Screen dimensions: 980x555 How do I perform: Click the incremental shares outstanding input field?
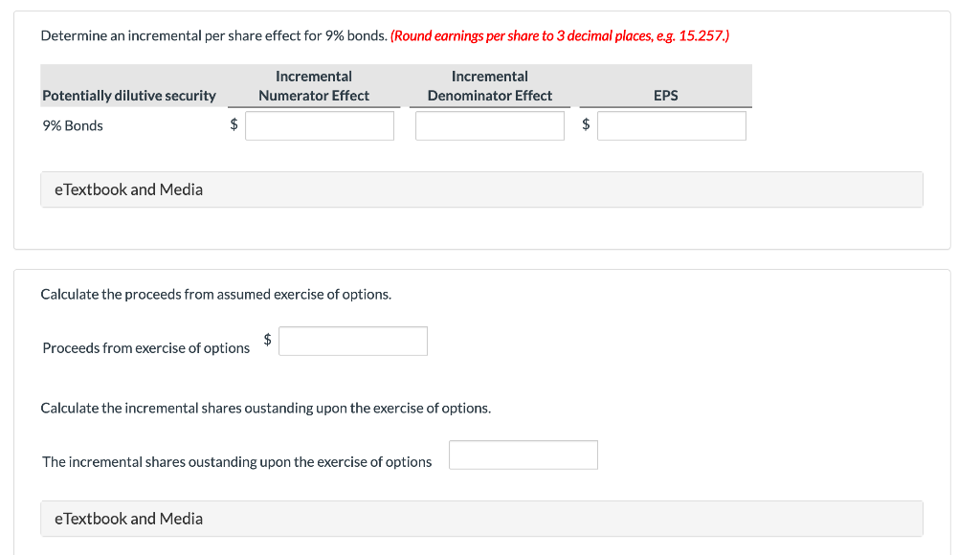pos(523,455)
